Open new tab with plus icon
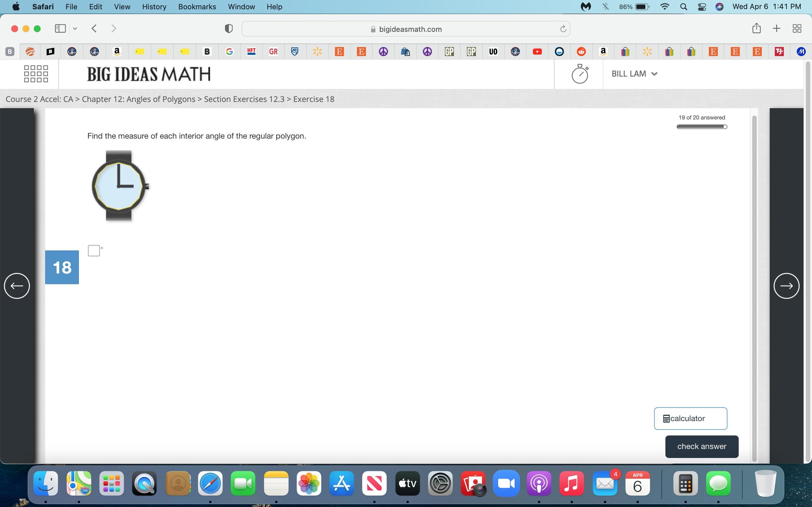The image size is (812, 507). click(x=776, y=28)
